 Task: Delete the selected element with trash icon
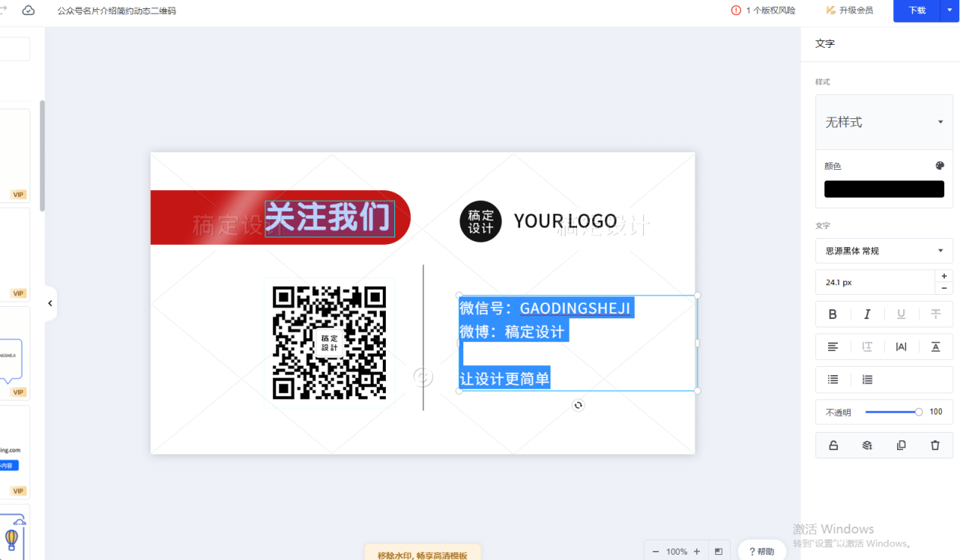pos(935,446)
